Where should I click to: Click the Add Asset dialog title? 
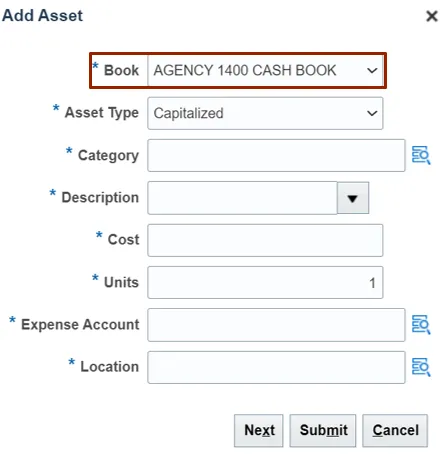(x=42, y=15)
